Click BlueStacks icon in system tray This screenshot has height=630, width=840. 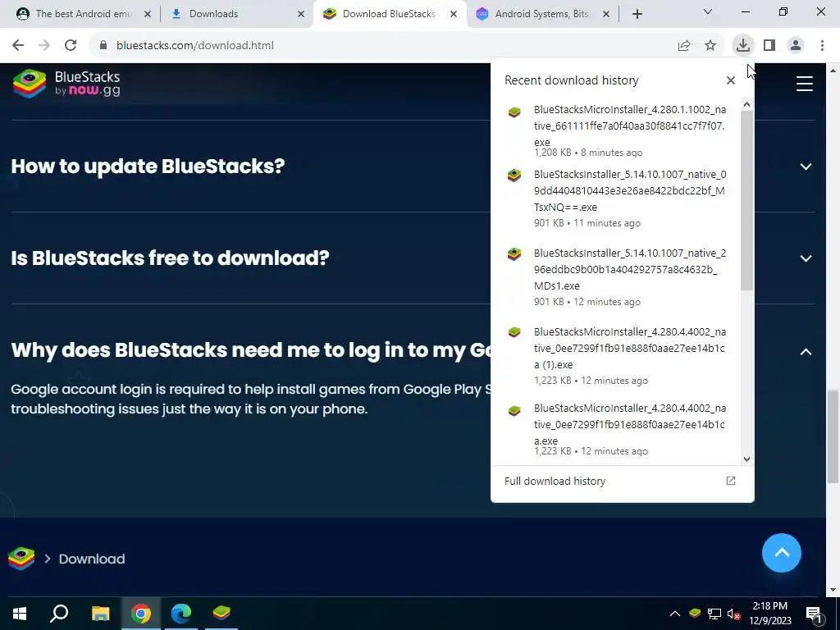click(x=695, y=613)
